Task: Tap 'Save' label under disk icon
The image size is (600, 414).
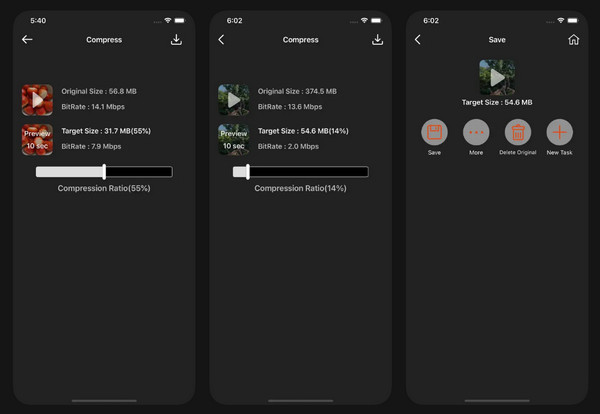Action: point(434,152)
